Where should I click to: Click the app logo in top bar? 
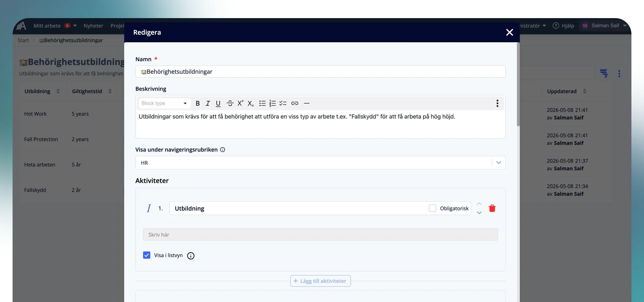[x=21, y=26]
